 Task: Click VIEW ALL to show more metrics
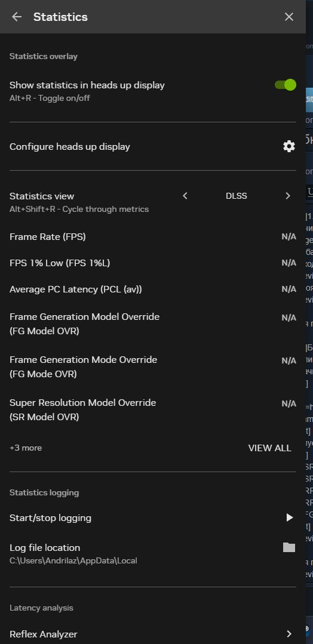(x=270, y=448)
